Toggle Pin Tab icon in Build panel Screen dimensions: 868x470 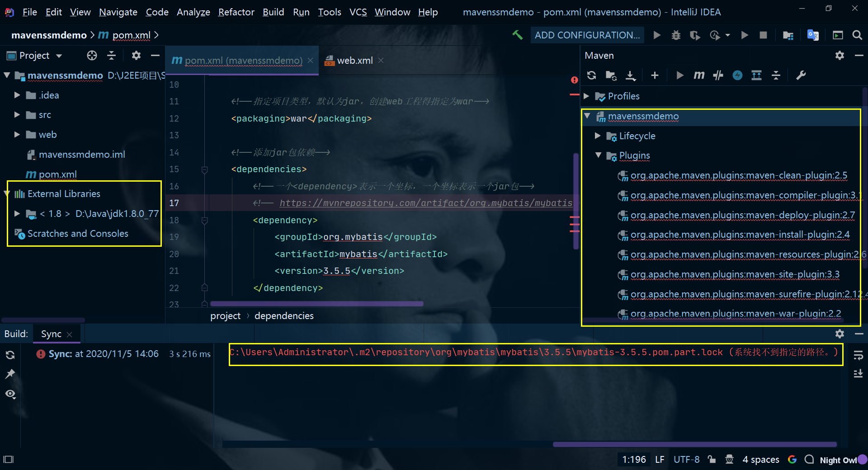[x=10, y=374]
